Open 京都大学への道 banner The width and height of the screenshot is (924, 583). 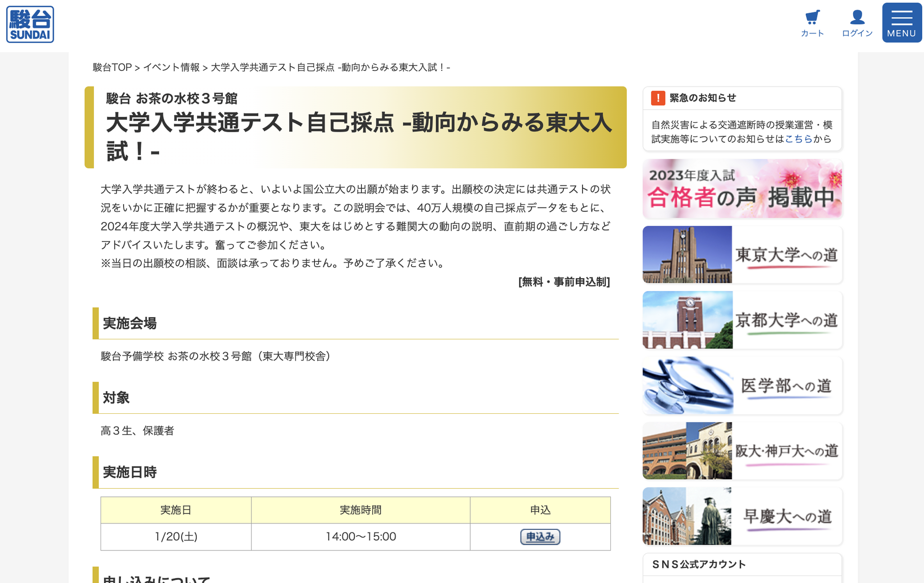coord(742,320)
